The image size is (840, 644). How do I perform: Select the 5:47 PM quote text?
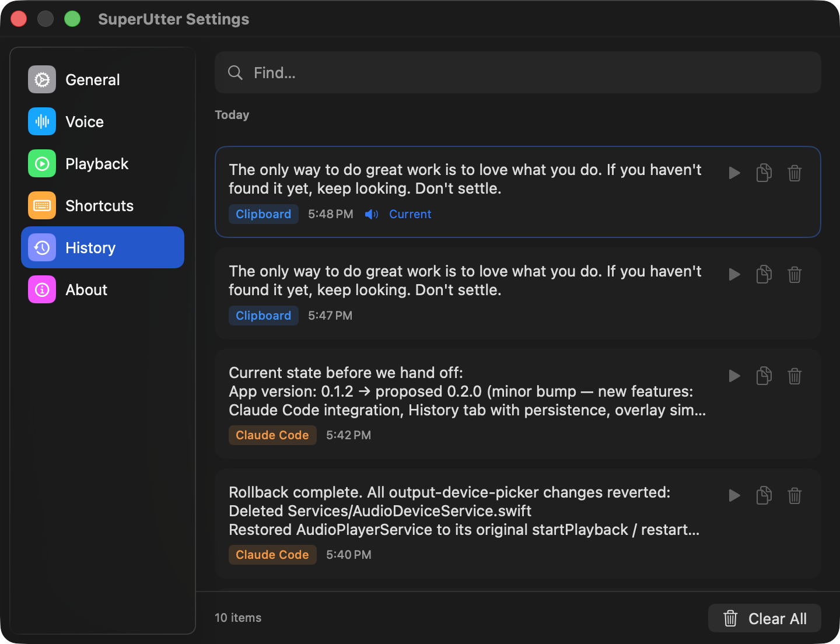(x=465, y=281)
